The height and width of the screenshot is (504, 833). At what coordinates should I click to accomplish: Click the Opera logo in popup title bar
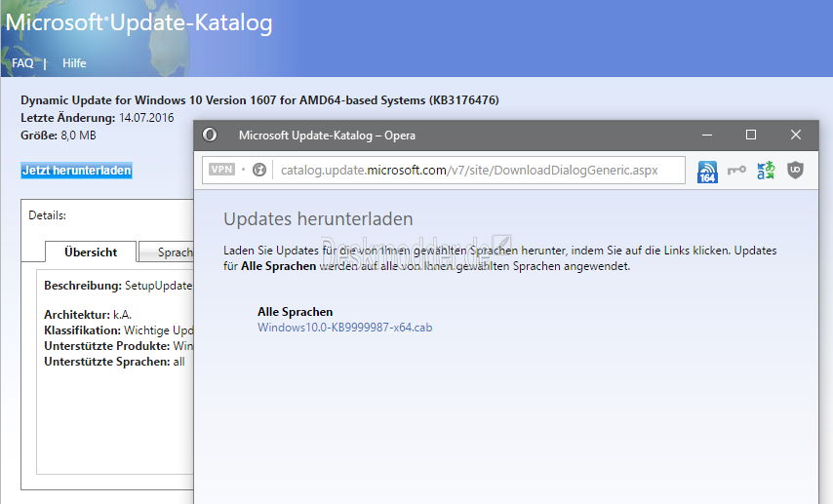[210, 135]
